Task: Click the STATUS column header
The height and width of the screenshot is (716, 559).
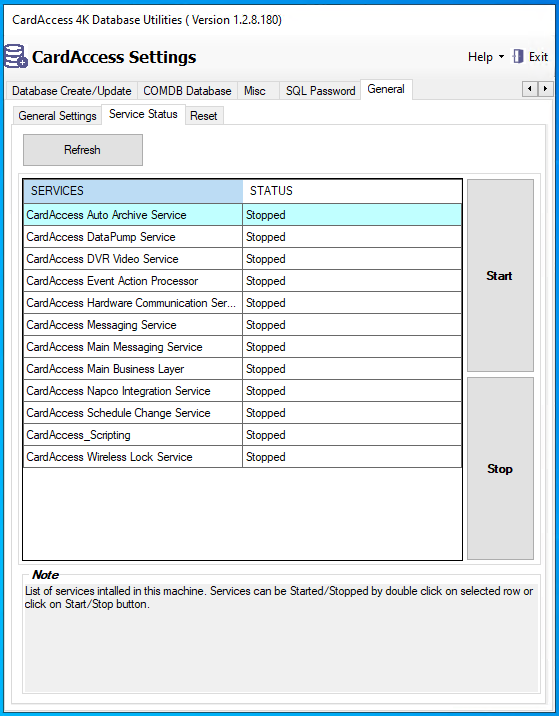Action: (x=352, y=191)
